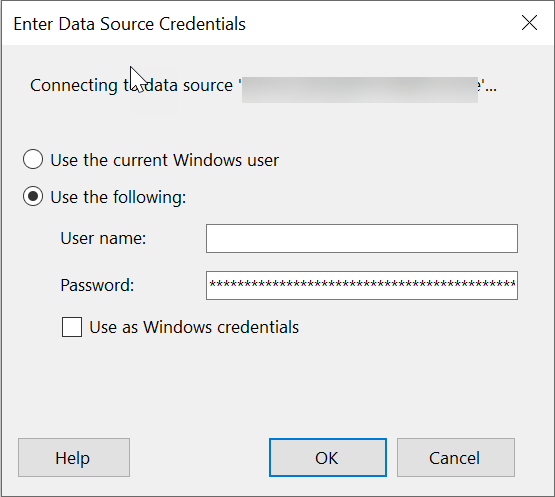Viewport: 555px width, 497px height.
Task: Click the empty title bar area left of the X
Action: pos(382,23)
